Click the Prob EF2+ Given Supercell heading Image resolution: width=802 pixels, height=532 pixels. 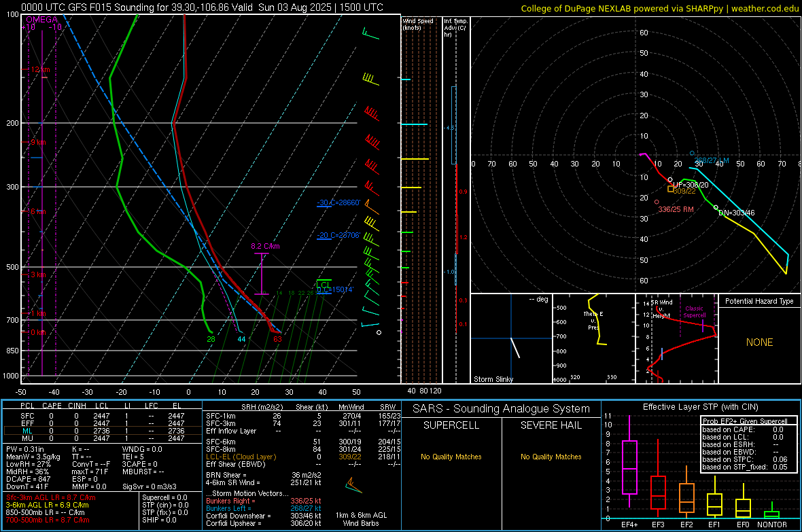(x=745, y=421)
